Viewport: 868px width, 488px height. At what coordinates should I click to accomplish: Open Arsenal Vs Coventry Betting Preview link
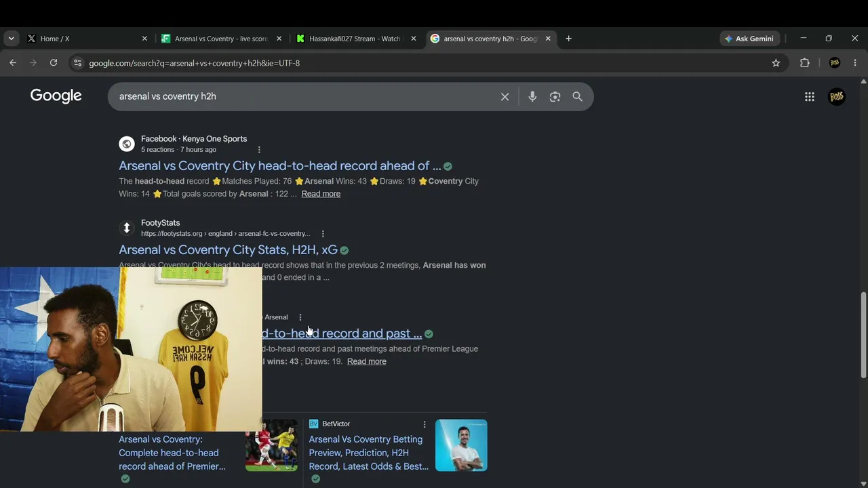pos(369,453)
